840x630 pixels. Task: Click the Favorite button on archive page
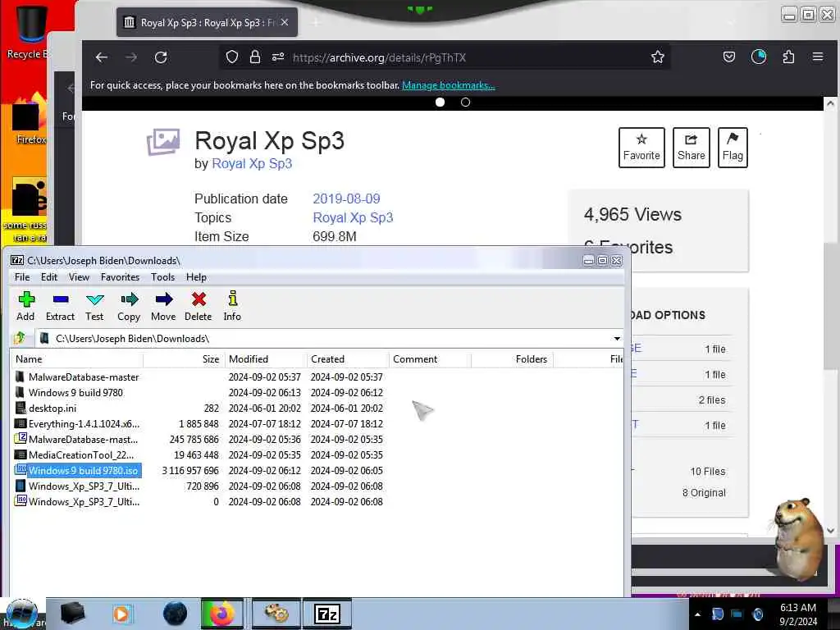[x=641, y=148]
